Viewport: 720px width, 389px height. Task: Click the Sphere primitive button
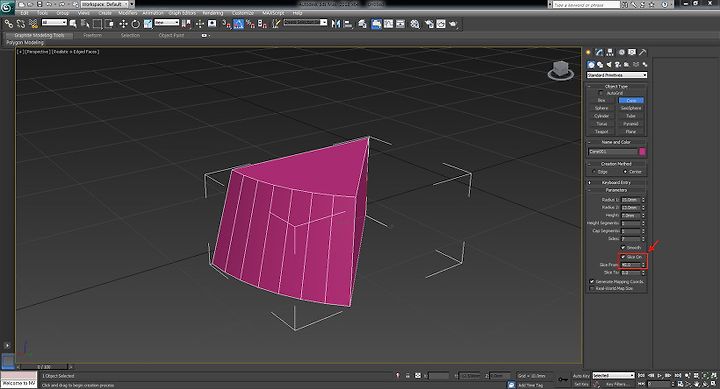(602, 108)
